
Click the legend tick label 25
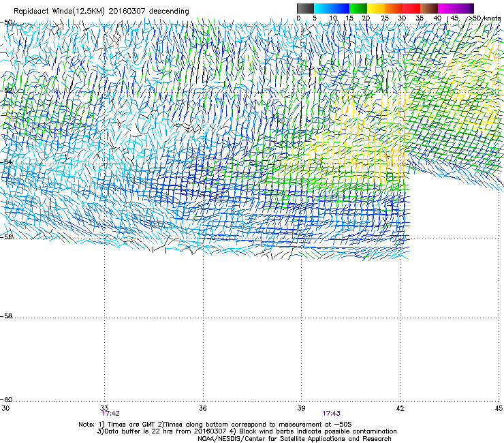(x=385, y=18)
